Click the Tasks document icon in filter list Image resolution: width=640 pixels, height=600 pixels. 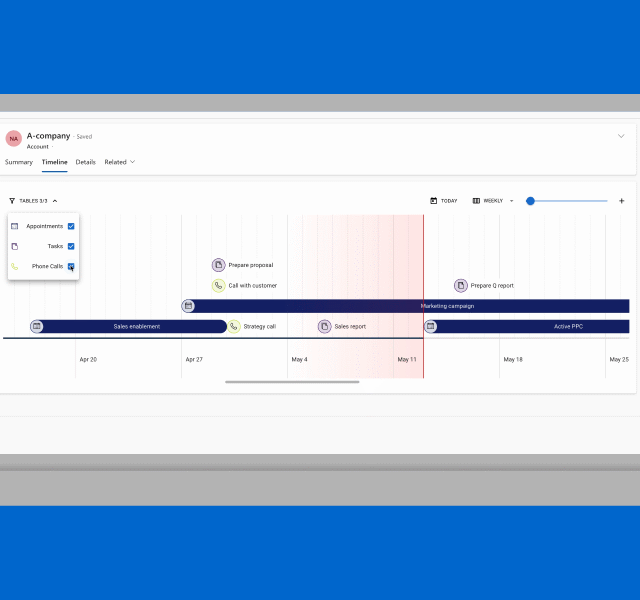click(15, 246)
